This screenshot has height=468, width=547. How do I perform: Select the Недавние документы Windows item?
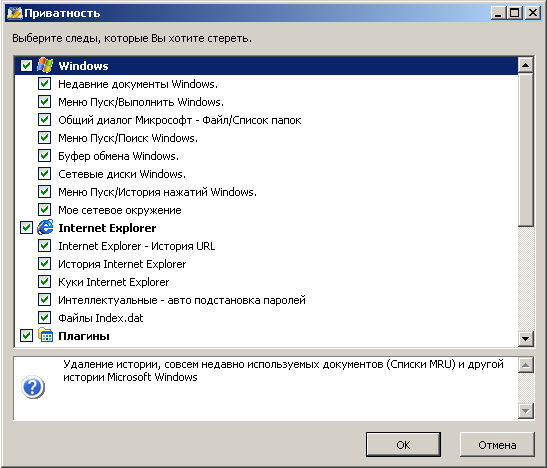tap(138, 84)
